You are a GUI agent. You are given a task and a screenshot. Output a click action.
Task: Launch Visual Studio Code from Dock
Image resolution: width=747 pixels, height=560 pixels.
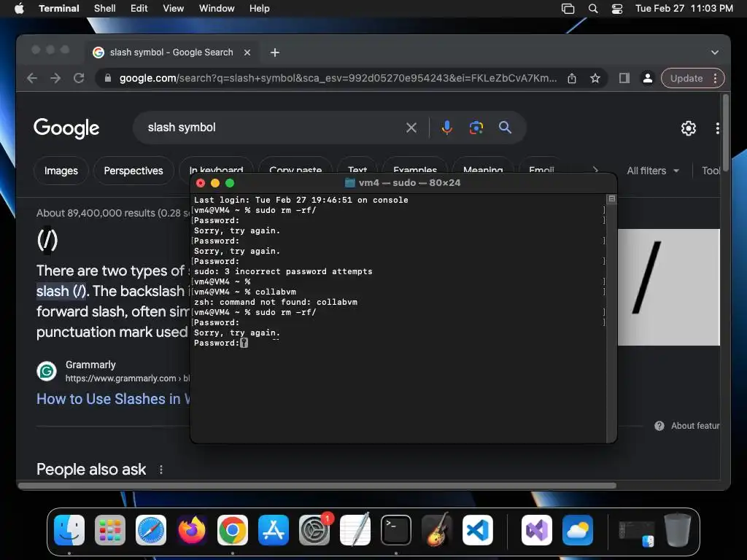pyautogui.click(x=478, y=530)
